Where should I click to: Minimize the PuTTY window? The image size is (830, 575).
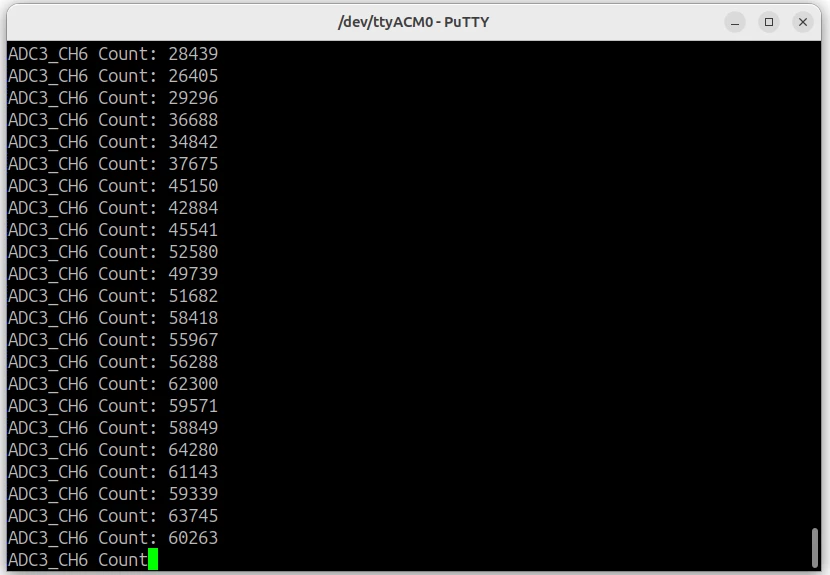735,22
